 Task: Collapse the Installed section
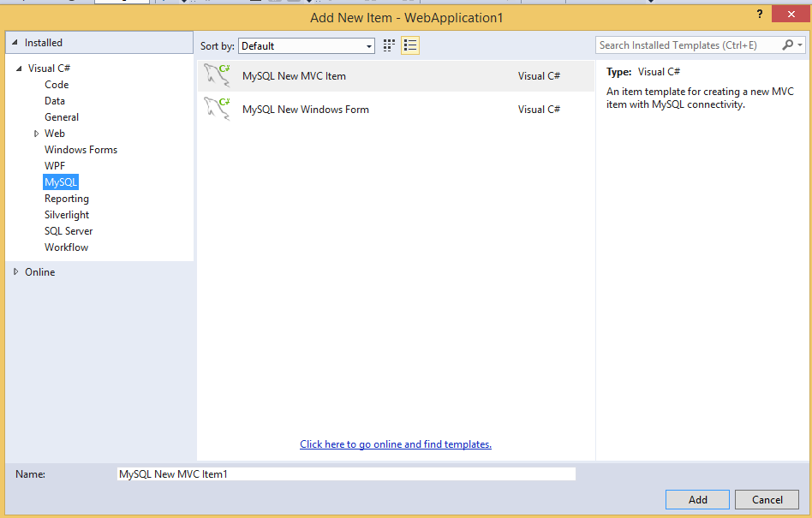tap(15, 43)
